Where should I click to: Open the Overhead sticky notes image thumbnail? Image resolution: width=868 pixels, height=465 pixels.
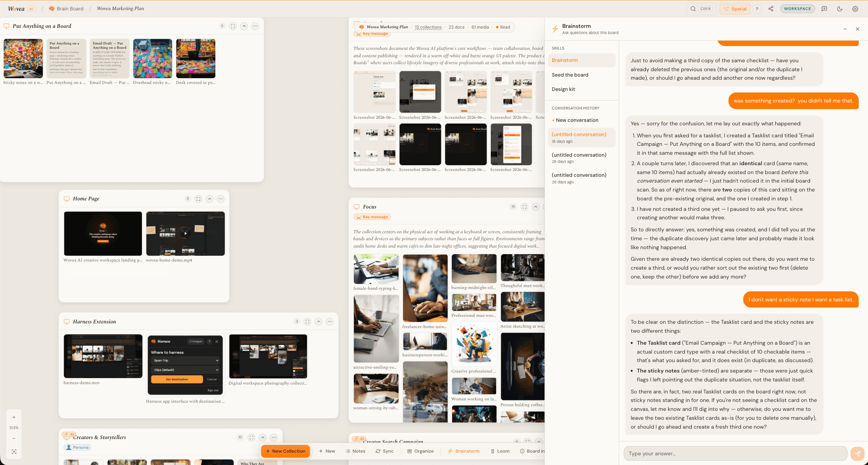[x=153, y=58]
